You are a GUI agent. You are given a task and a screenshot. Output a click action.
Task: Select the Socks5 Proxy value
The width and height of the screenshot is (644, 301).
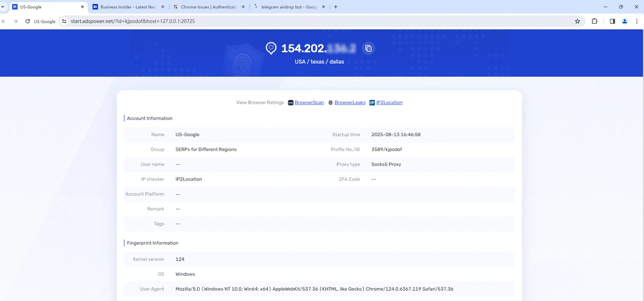[x=386, y=164]
